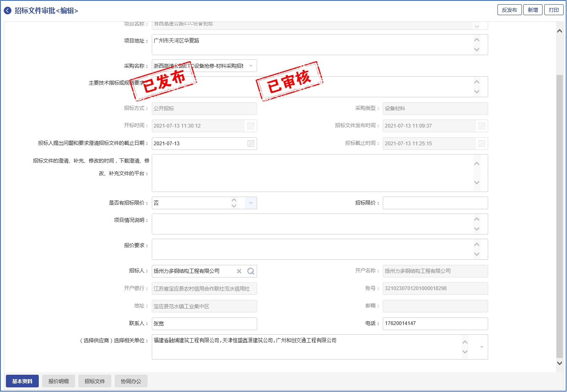
Task: Click the 联系人 text field
Action: 204,324
